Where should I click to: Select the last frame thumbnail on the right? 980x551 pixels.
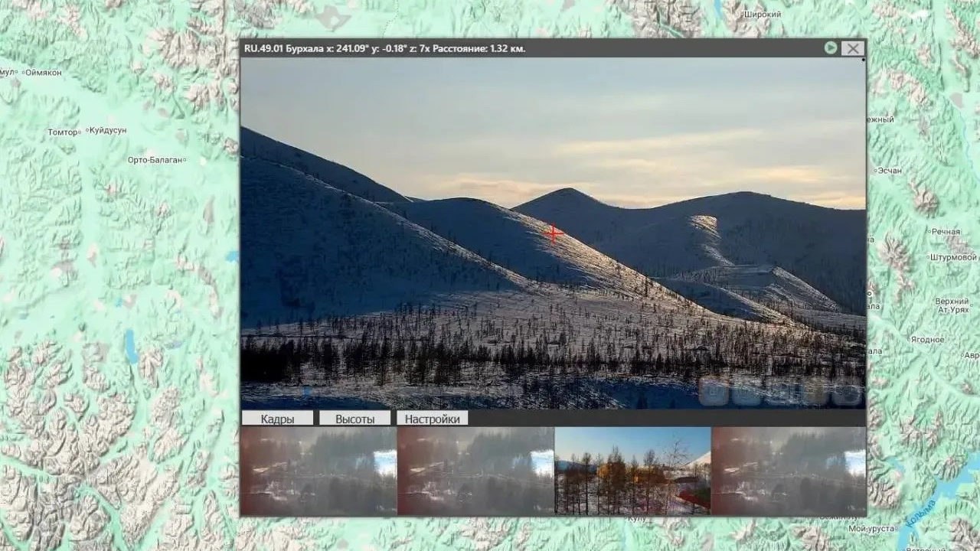pyautogui.click(x=789, y=471)
